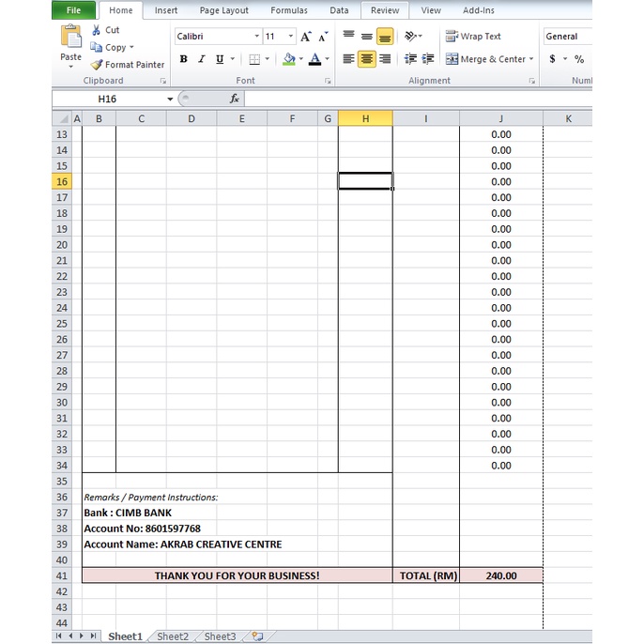
Task: Toggle Bottom Align vertical alignment
Action: click(385, 36)
